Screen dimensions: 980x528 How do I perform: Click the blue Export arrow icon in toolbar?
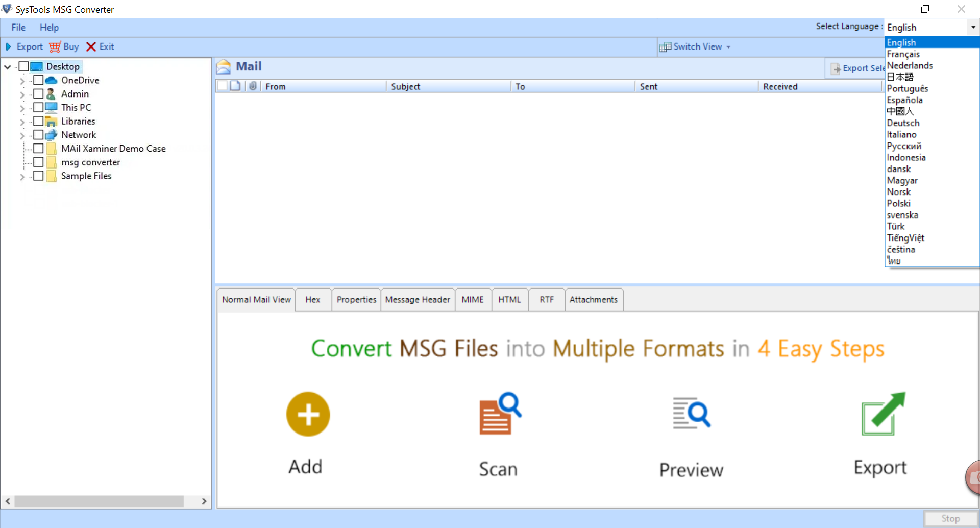8,47
